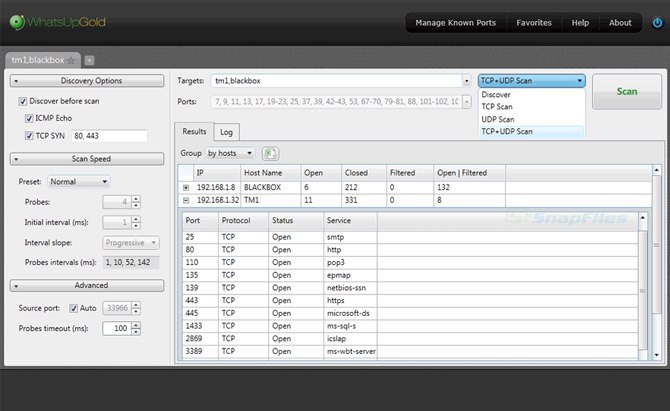Select the port 1433 ms-sql-s row
This screenshot has height=411, width=670.
click(410, 326)
